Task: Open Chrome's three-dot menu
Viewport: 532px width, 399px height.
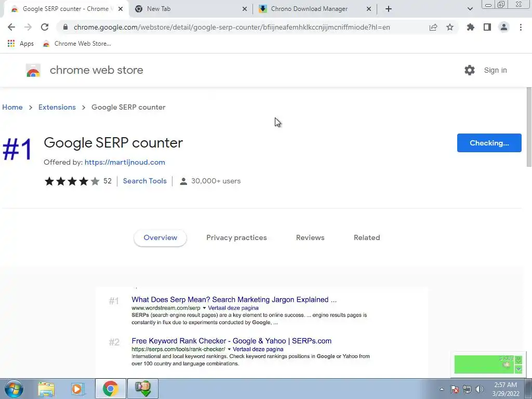Action: 521,27
